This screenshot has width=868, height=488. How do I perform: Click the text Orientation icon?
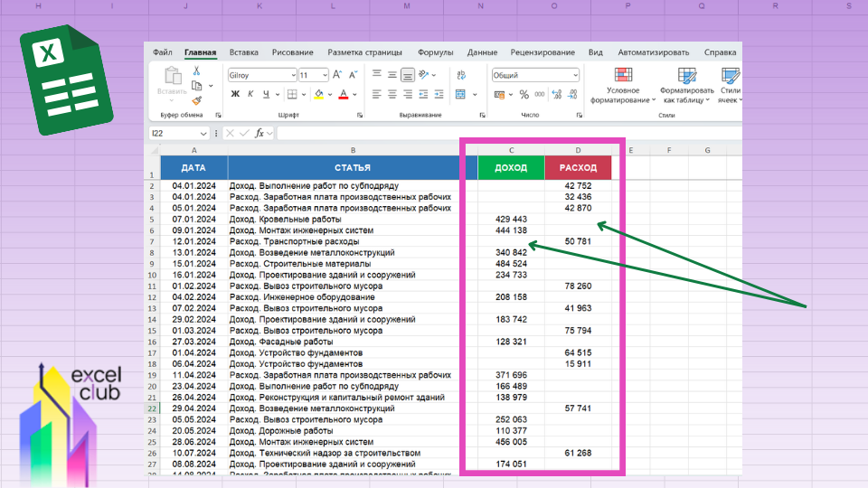[x=424, y=75]
